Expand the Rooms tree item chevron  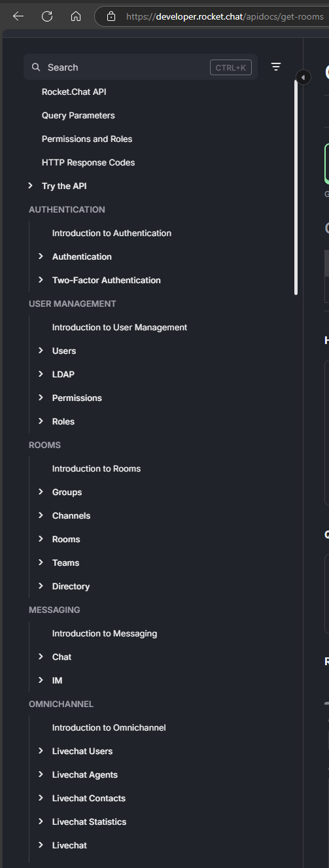(x=41, y=539)
